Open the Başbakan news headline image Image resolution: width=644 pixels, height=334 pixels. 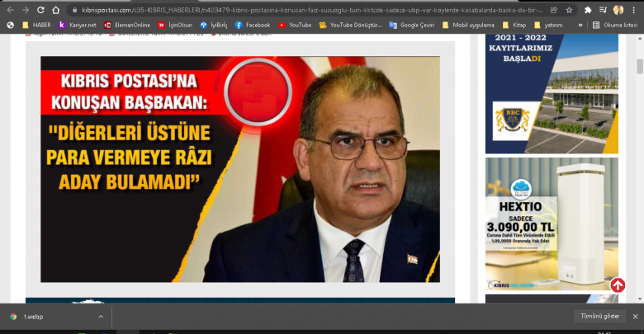coord(240,169)
